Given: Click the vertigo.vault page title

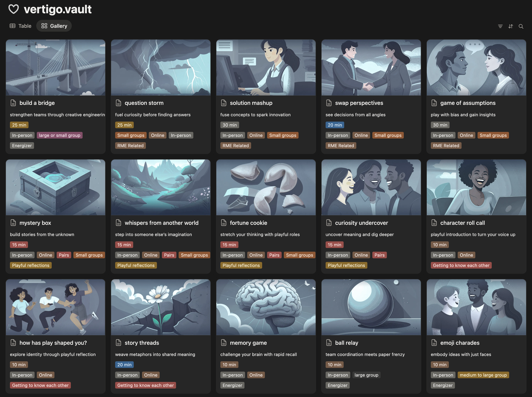Looking at the screenshot, I should 58,9.
